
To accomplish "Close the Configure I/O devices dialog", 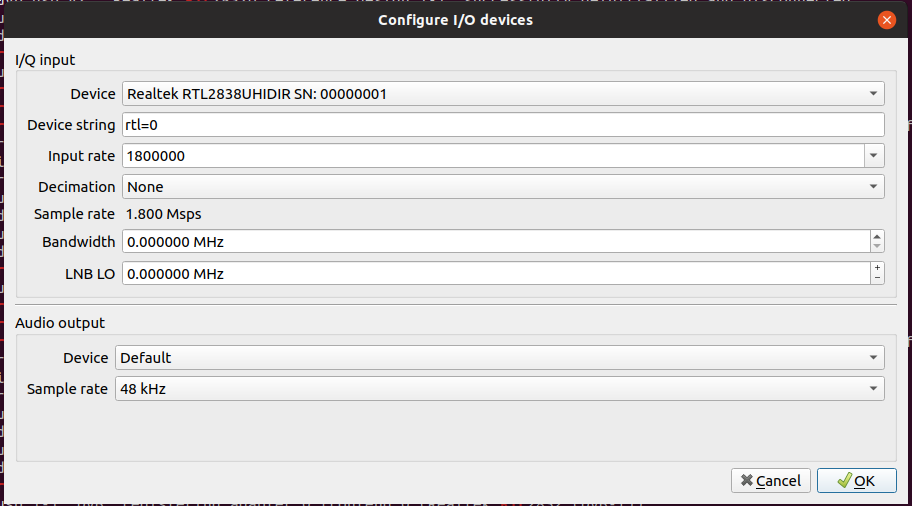I will pyautogui.click(x=886, y=20).
